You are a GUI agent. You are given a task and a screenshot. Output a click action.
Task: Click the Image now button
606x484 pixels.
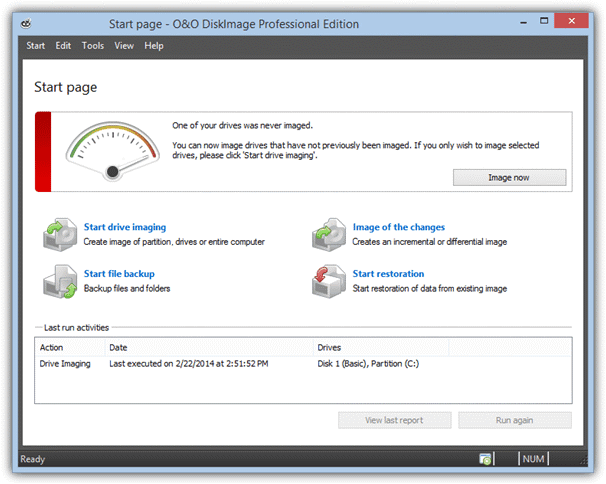tap(509, 177)
